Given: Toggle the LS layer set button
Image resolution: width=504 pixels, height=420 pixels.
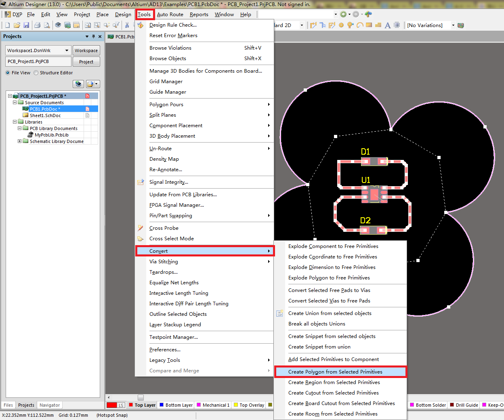Looking at the screenshot, I should [121, 405].
